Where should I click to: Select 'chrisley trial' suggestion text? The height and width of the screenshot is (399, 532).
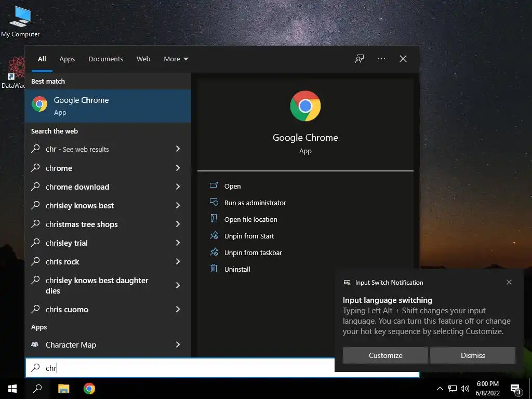click(x=66, y=243)
